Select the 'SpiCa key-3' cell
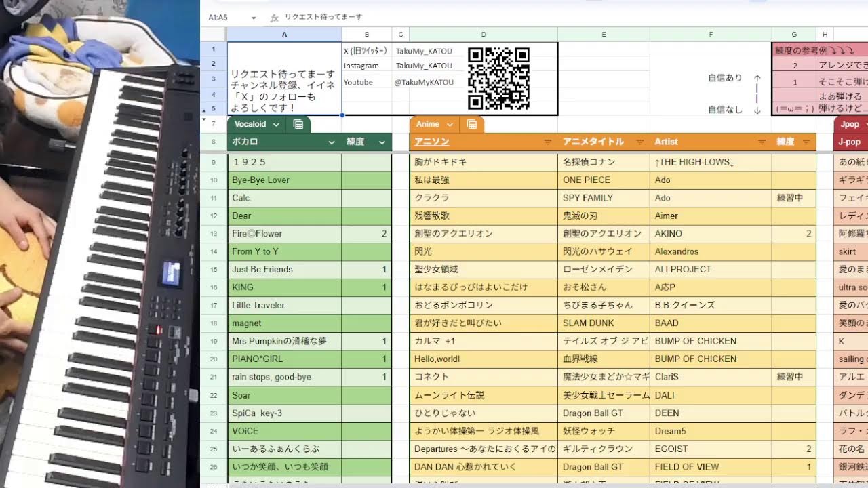 (x=284, y=413)
